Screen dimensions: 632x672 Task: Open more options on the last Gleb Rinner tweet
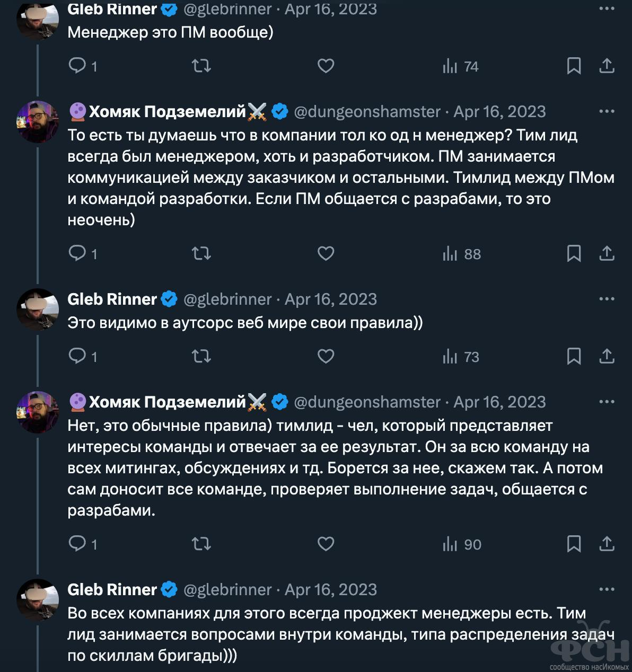(607, 589)
